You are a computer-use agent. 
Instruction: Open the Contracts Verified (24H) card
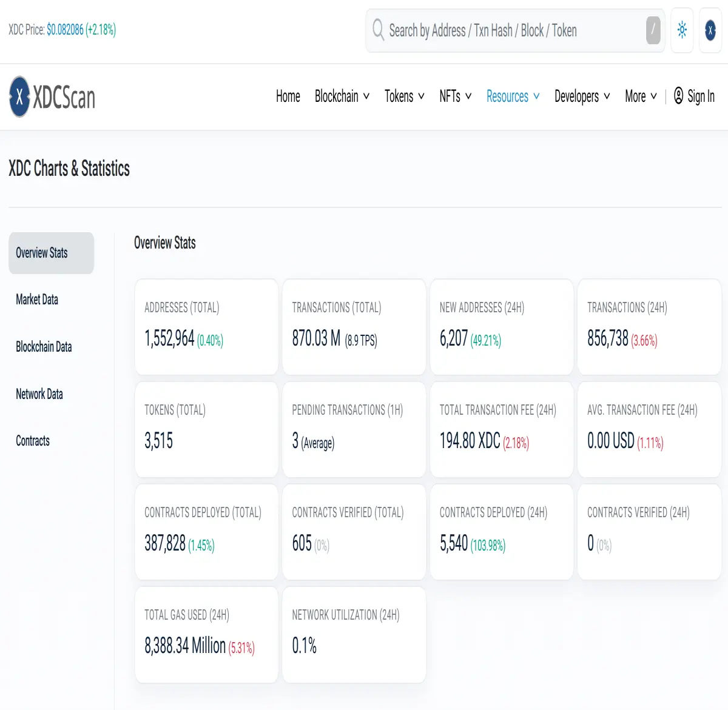649,532
